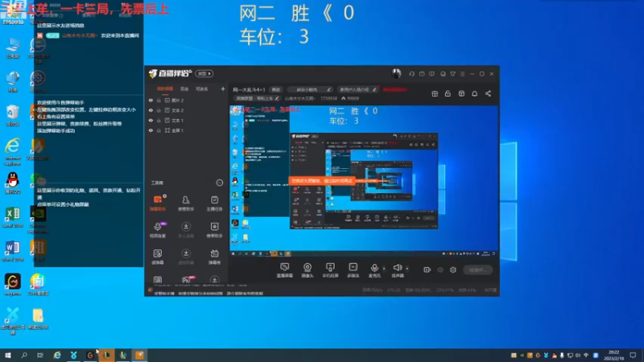The image size is (644, 362).
Task: Expand speaker device arrow
Action: [x=407, y=269]
